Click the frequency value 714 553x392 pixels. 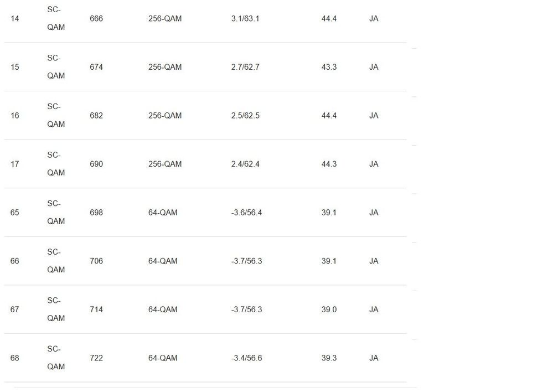point(96,310)
